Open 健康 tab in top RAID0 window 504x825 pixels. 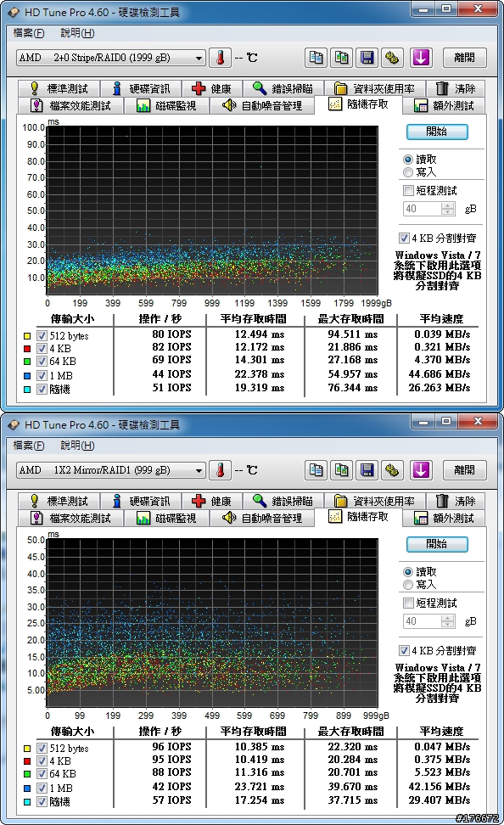[212, 88]
